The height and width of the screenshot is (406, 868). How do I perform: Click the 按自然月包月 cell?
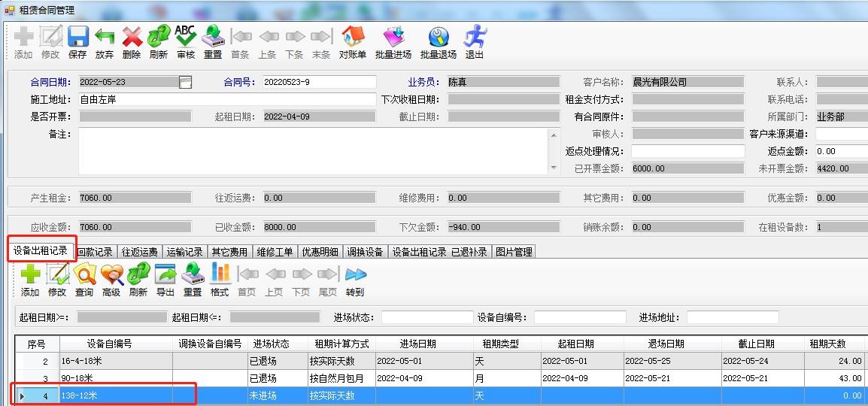tap(341, 378)
